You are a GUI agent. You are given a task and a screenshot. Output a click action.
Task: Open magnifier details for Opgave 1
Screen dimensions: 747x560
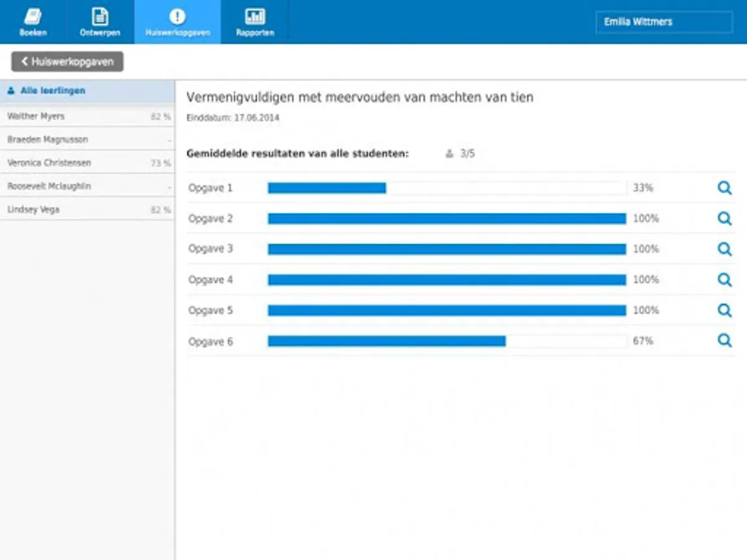pos(724,188)
